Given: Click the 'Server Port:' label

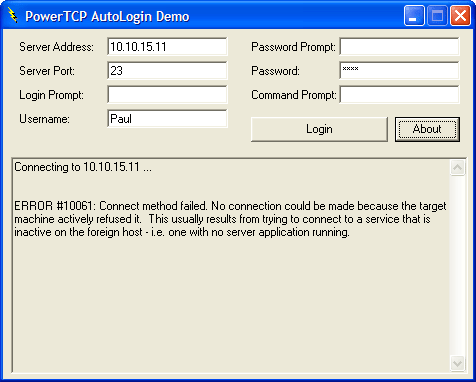Looking at the screenshot, I should [47, 71].
